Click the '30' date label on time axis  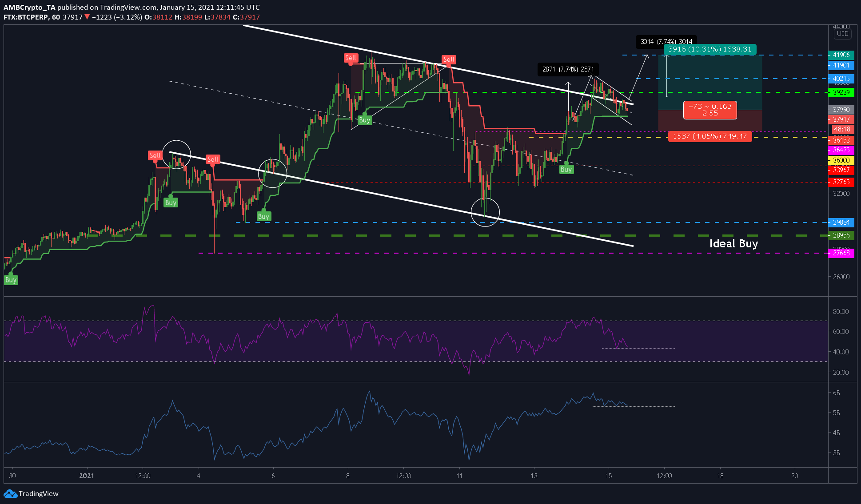[x=12, y=476]
